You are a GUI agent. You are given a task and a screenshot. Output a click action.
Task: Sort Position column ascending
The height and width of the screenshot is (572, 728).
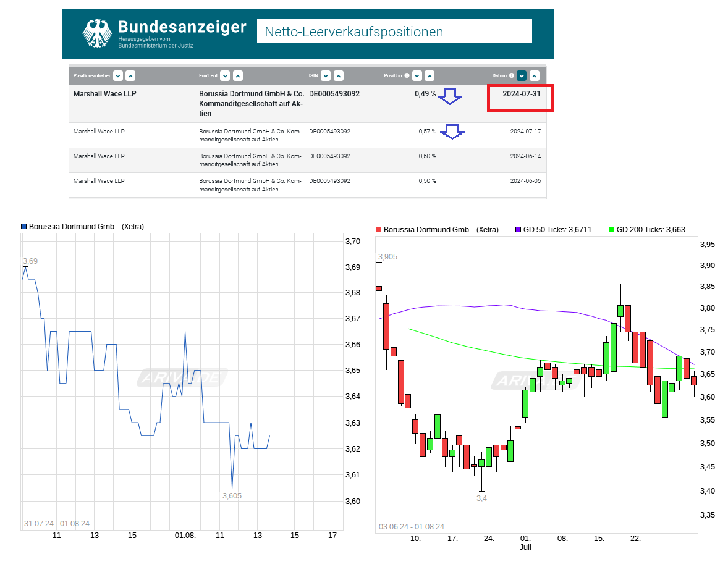[x=430, y=75]
